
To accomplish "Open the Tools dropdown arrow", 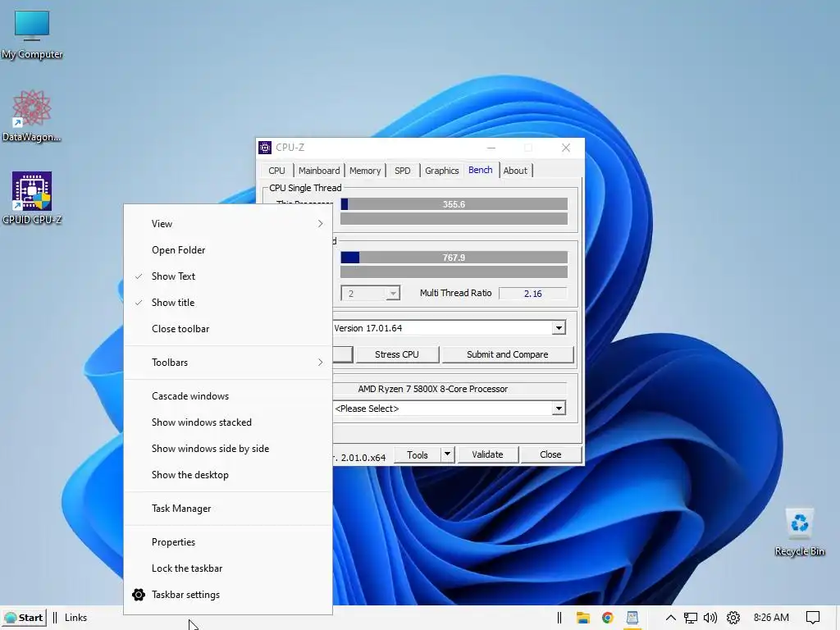I will [x=447, y=454].
